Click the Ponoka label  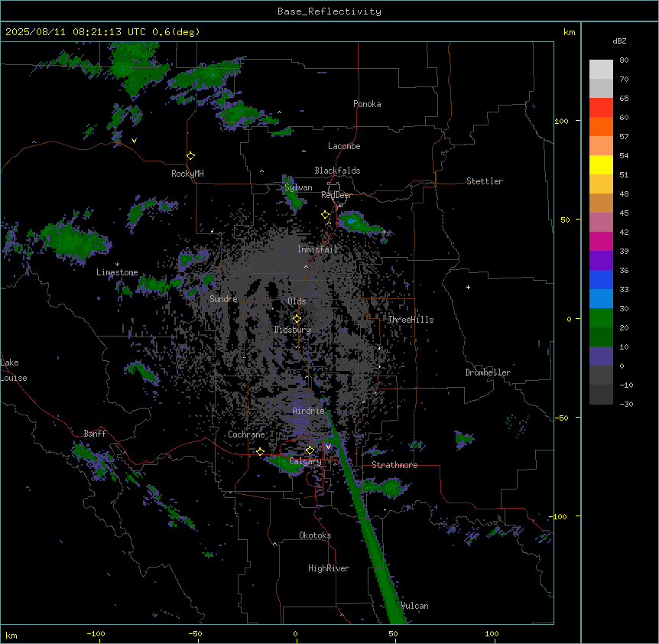[367, 104]
